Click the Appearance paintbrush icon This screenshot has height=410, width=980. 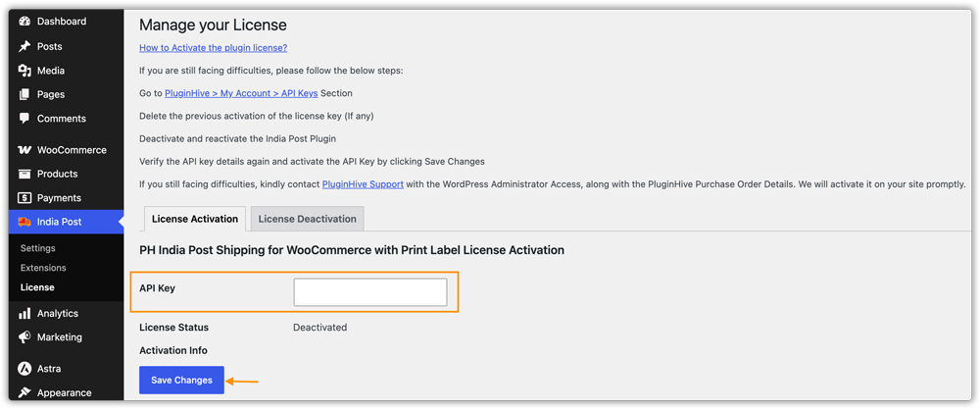pos(24,393)
